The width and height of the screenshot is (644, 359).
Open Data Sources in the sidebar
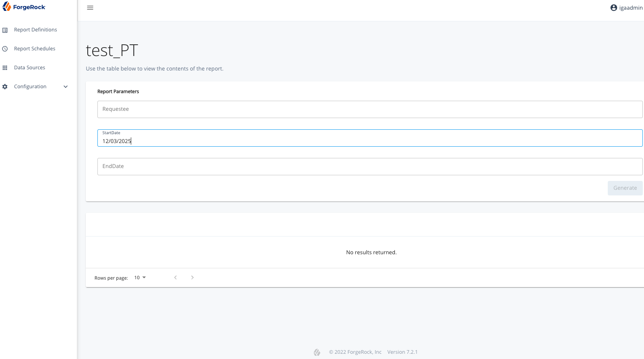pyautogui.click(x=29, y=68)
